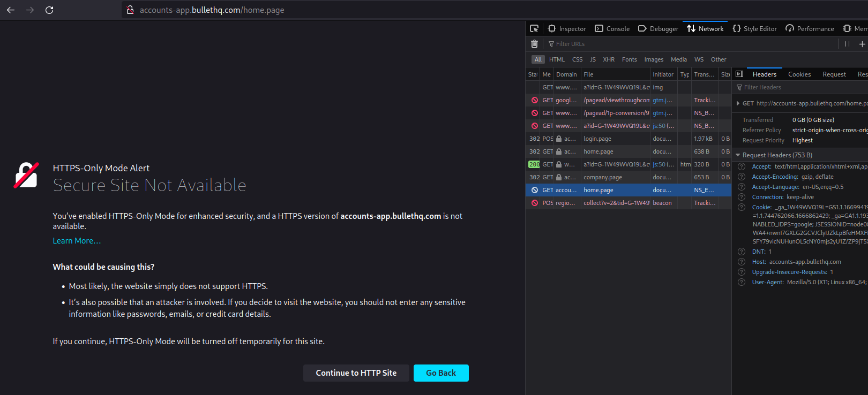
Task: Sort requests by the Domain column header
Action: coord(567,74)
